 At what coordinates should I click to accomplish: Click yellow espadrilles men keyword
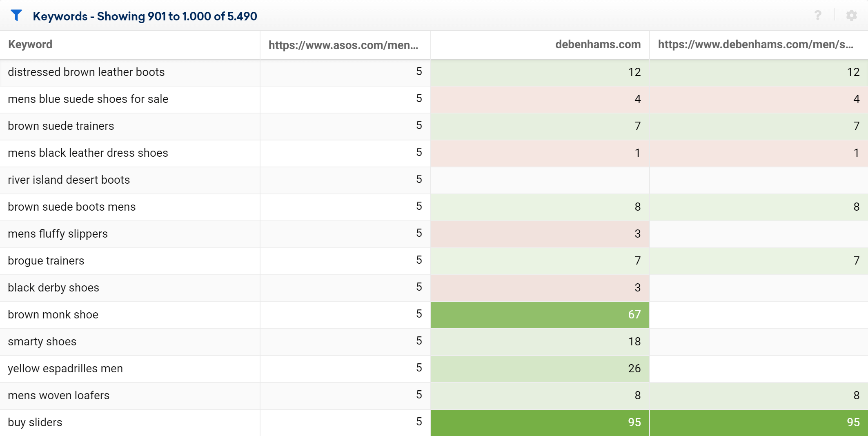click(x=65, y=368)
